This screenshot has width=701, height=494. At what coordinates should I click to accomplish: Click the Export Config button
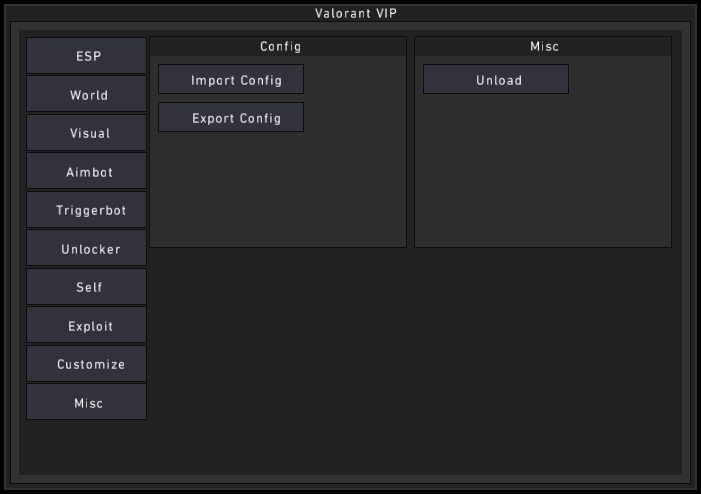click(x=231, y=118)
